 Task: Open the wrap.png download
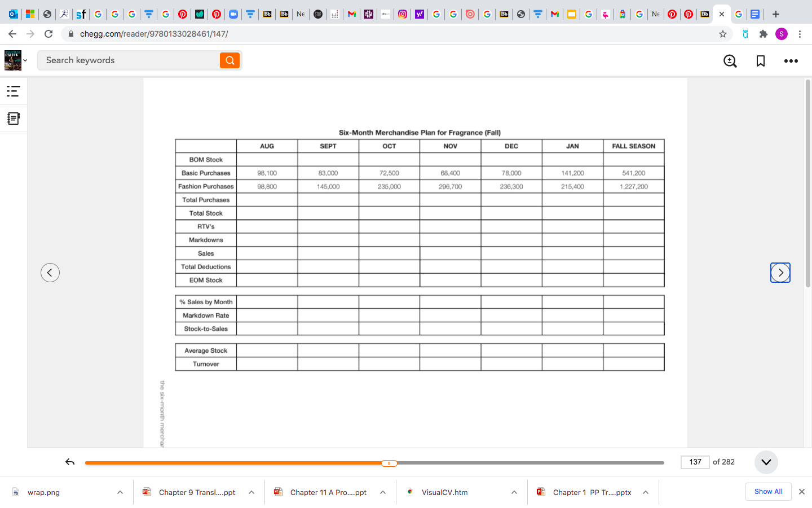click(43, 492)
